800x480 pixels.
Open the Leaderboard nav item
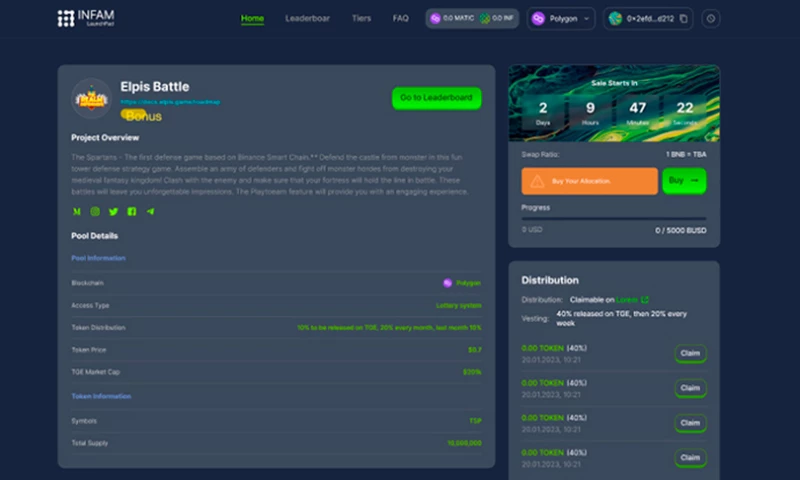coord(307,18)
